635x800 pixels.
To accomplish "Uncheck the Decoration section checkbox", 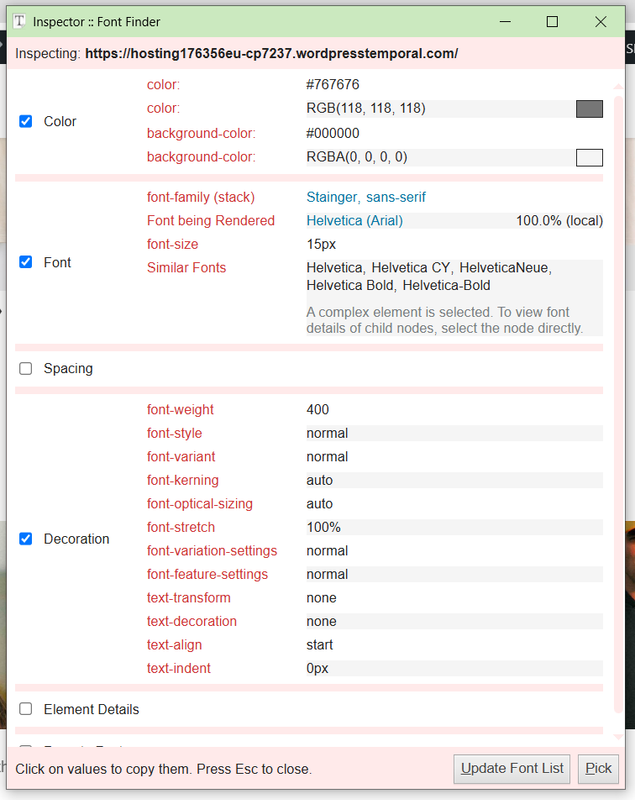I will click(x=26, y=539).
